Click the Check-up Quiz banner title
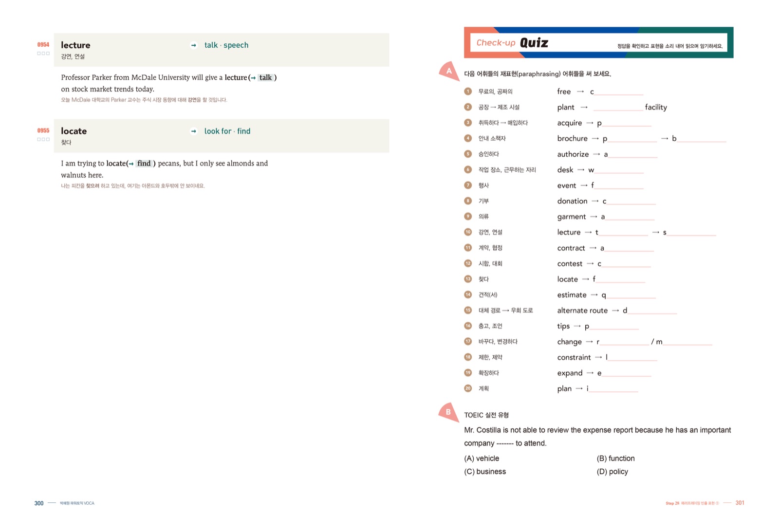The height and width of the screenshot is (532, 779). point(512,43)
